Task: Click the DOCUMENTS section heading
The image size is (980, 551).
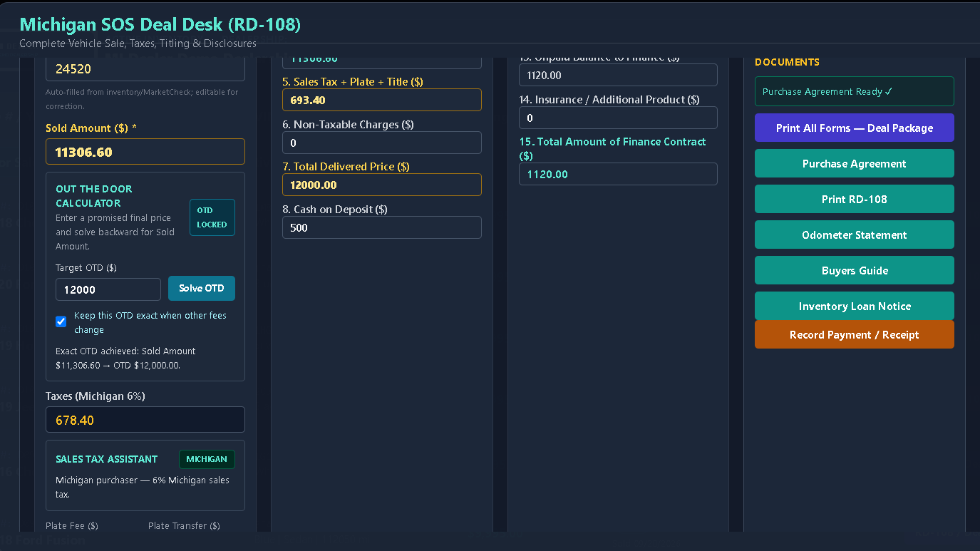Action: [787, 62]
